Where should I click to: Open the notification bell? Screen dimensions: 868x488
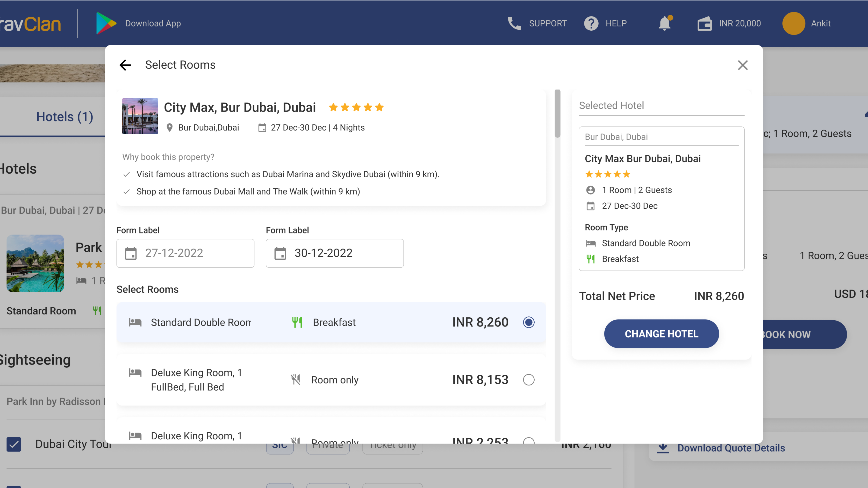click(665, 23)
